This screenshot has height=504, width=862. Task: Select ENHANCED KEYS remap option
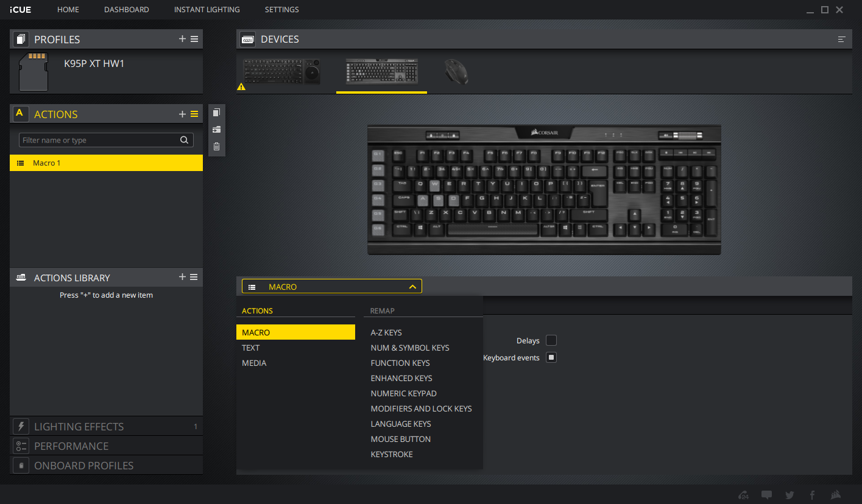pyautogui.click(x=401, y=378)
